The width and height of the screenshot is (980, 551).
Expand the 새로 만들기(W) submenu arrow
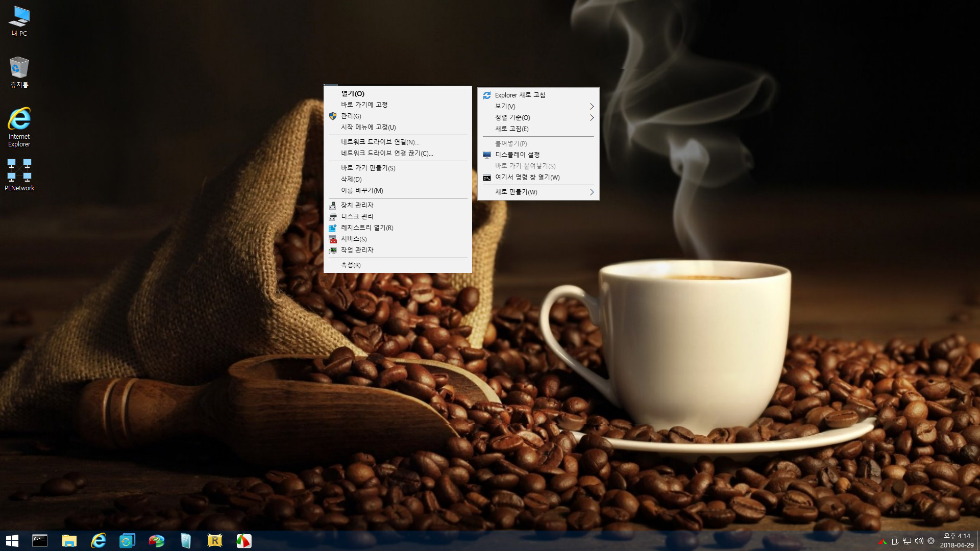tap(592, 192)
